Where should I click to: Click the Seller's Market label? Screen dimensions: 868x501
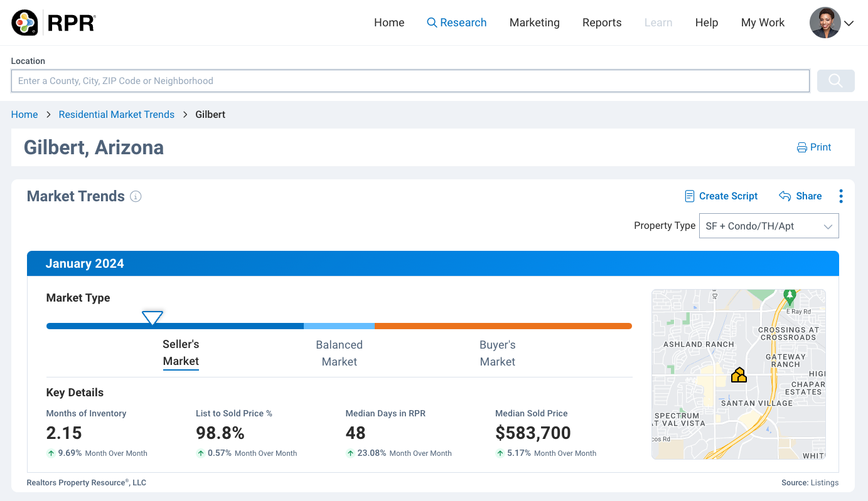tap(181, 353)
